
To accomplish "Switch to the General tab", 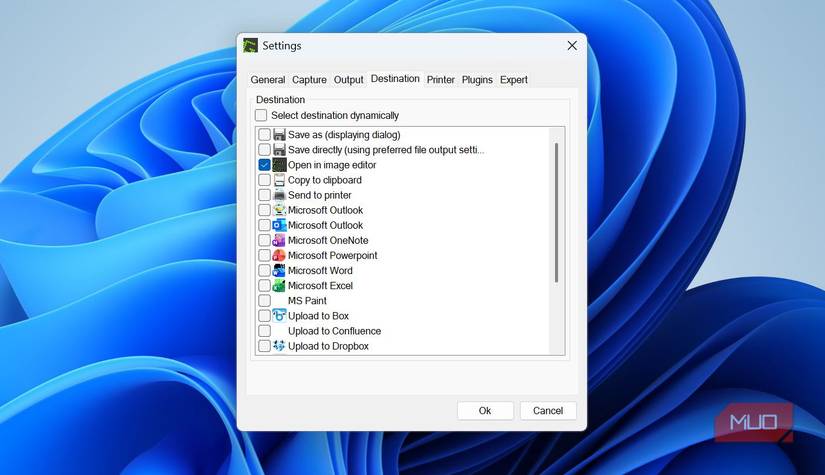I will click(x=267, y=79).
